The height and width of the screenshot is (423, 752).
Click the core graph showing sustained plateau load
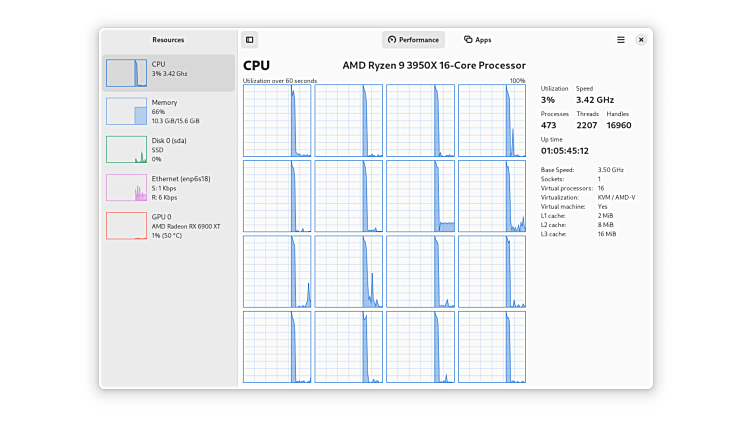(x=420, y=196)
